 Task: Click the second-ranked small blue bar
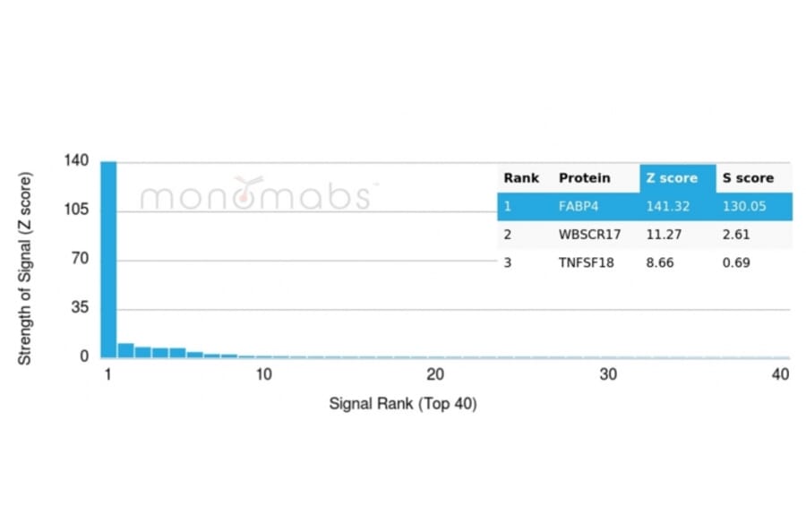tap(125, 350)
